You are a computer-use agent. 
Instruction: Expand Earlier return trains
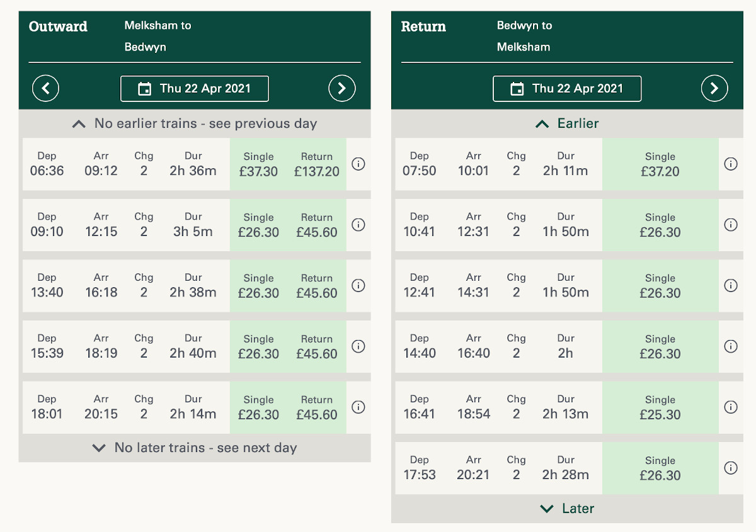[x=567, y=123]
